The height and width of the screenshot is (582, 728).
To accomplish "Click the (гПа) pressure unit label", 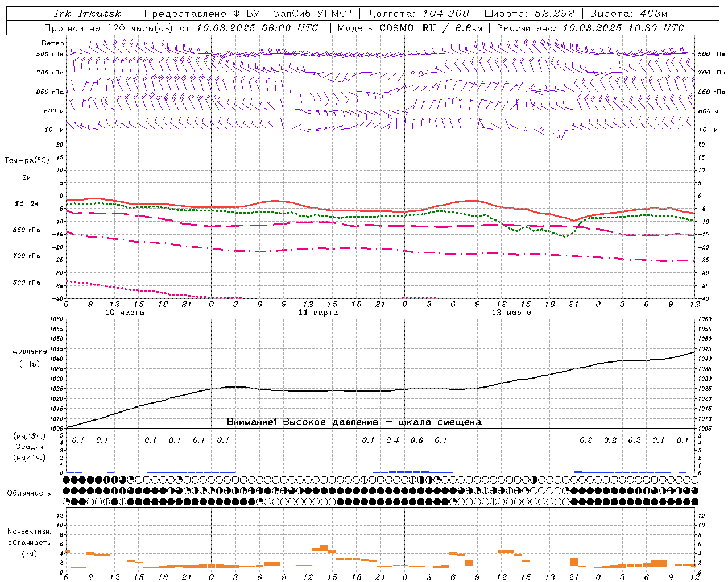I will [30, 364].
